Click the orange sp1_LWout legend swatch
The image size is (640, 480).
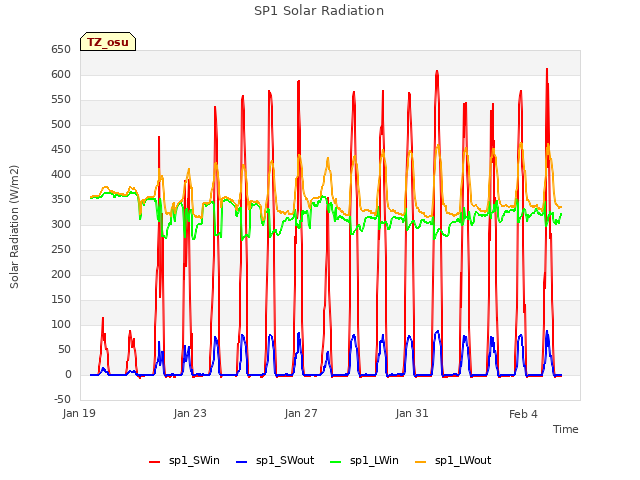420,462
